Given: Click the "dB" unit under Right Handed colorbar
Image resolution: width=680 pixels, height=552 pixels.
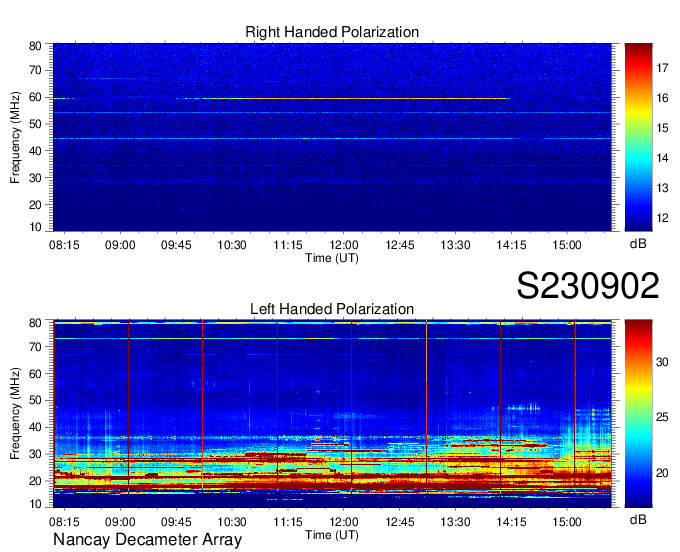Looking at the screenshot, I should [638, 244].
